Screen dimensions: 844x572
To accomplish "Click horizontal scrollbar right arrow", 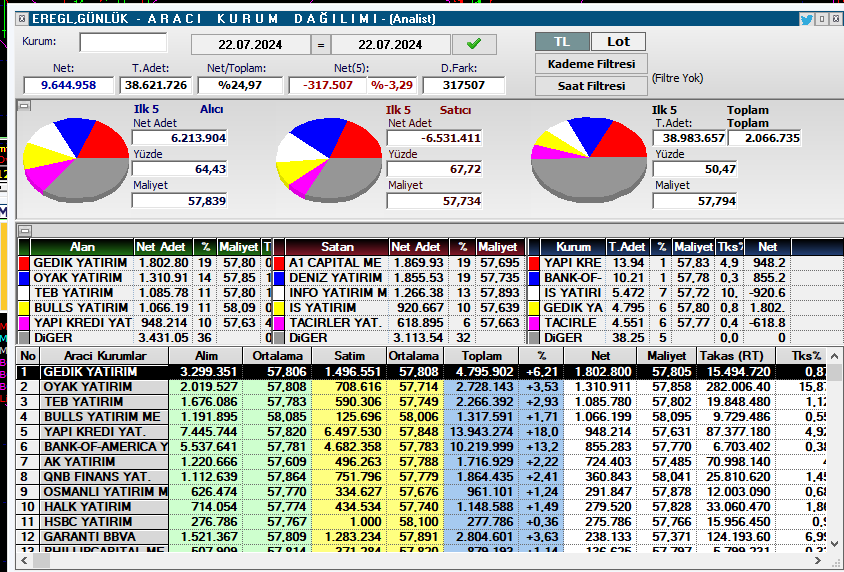I will 818,561.
